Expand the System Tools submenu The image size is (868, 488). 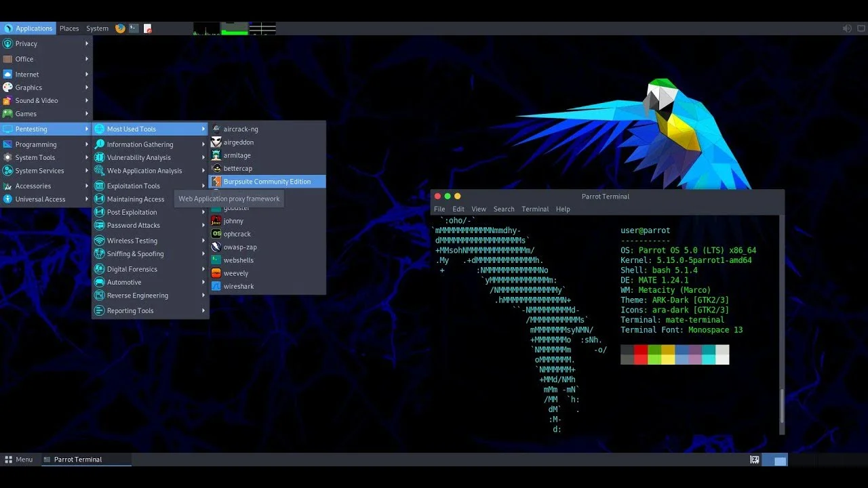(46, 157)
